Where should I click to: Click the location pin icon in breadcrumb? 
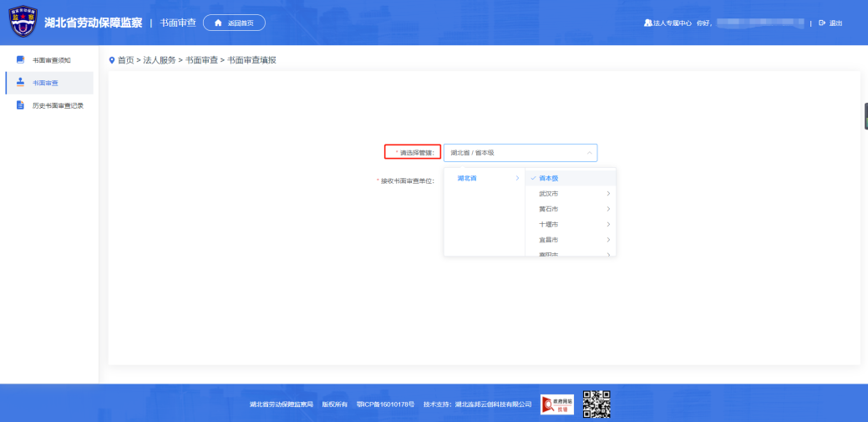(112, 60)
